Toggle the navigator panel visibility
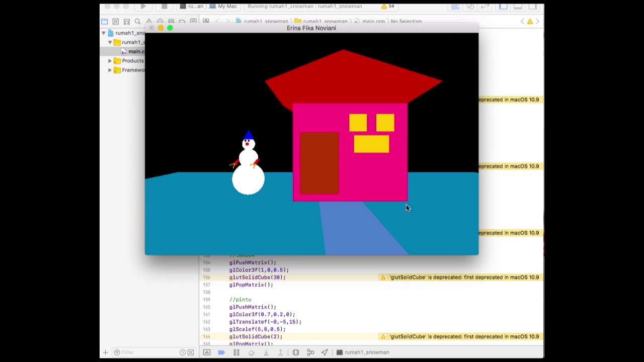This screenshot has width=644, height=362. click(503, 7)
